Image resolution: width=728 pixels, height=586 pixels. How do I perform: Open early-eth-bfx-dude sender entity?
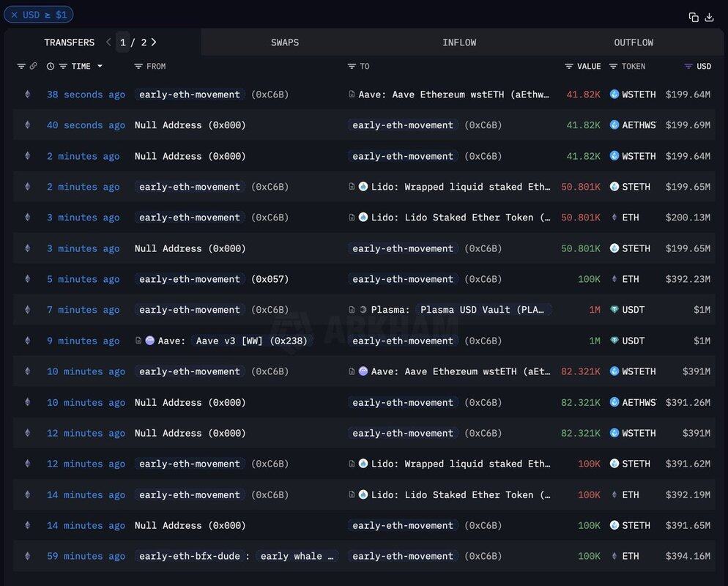[190, 556]
